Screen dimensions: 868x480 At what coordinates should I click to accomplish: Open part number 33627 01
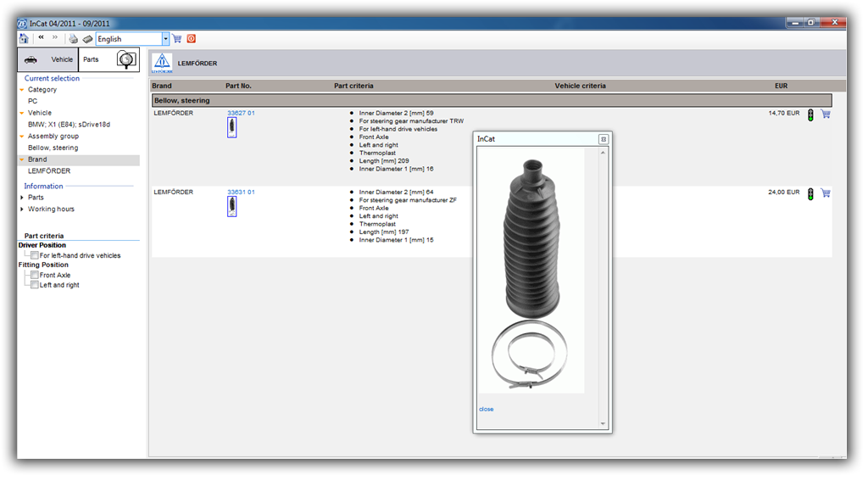pyautogui.click(x=241, y=113)
